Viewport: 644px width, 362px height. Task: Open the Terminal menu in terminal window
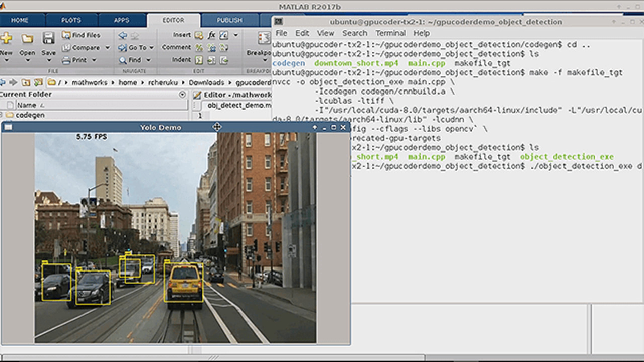pos(390,33)
